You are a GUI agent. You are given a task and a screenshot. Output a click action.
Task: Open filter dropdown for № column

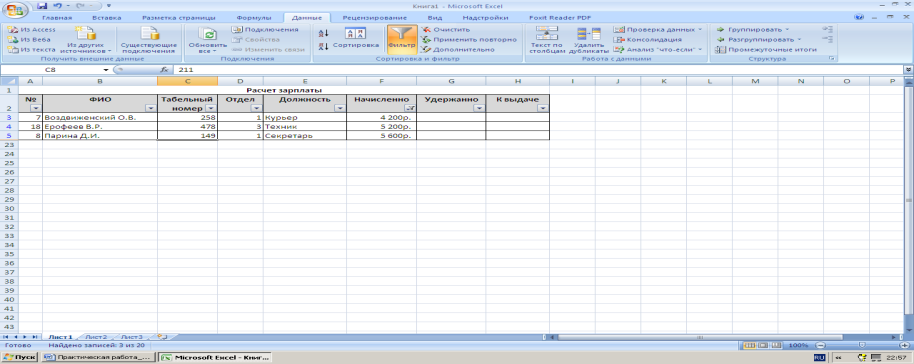coord(35,108)
